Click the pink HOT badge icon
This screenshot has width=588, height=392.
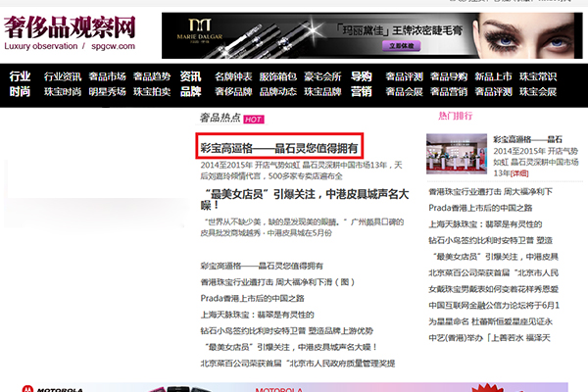254,120
